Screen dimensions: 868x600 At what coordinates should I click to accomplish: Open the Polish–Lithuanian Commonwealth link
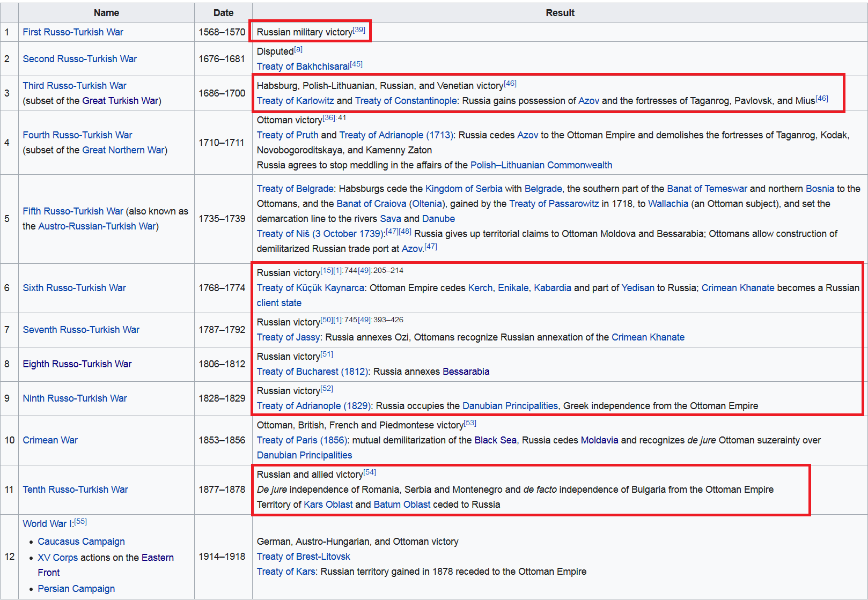click(541, 165)
